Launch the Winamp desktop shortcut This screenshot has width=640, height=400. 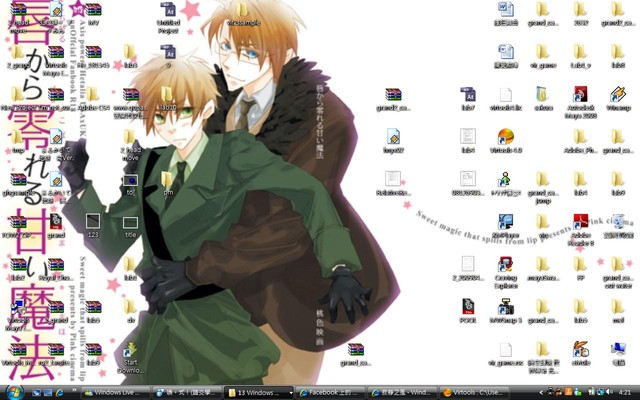(618, 99)
